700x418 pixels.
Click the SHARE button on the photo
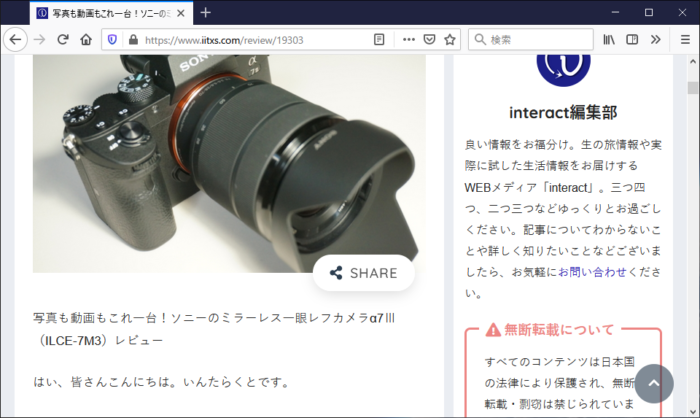364,273
